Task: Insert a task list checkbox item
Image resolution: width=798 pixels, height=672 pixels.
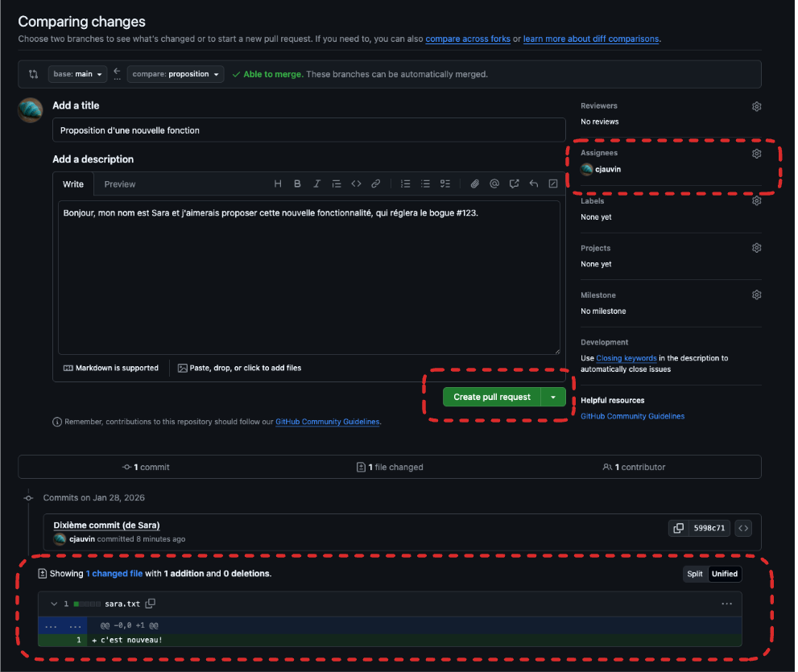Action: 445,184
